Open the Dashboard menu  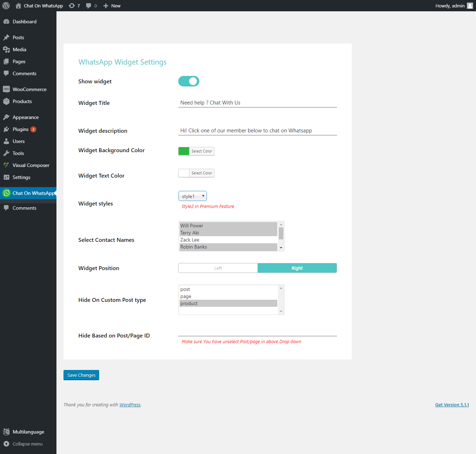pyautogui.click(x=28, y=22)
